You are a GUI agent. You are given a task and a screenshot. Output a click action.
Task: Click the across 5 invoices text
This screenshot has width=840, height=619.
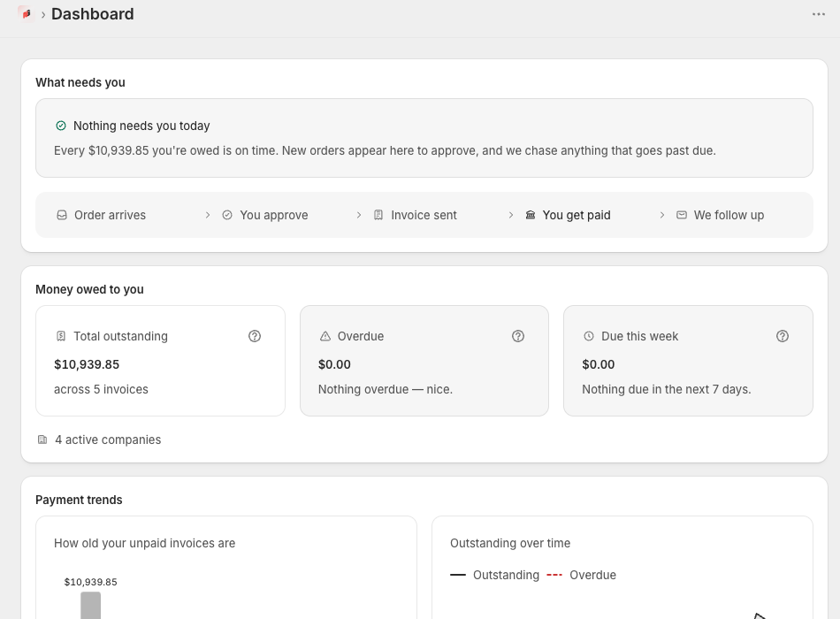[x=101, y=389]
